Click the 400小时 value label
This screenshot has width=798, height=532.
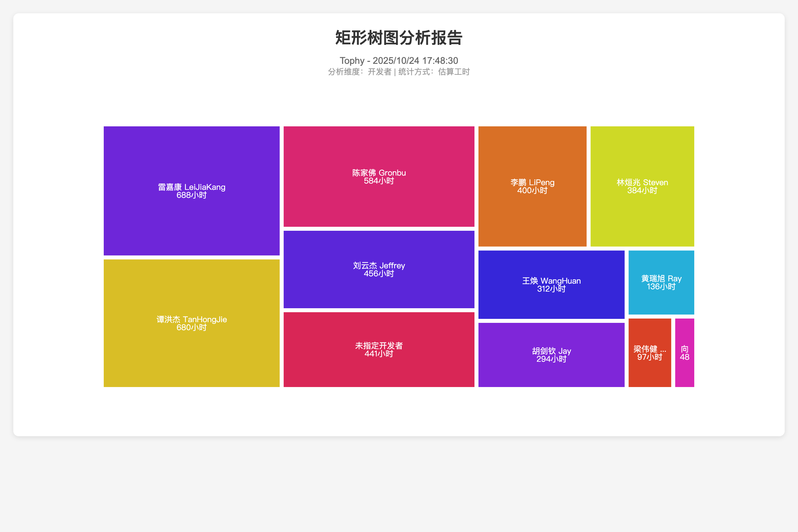[x=532, y=191]
